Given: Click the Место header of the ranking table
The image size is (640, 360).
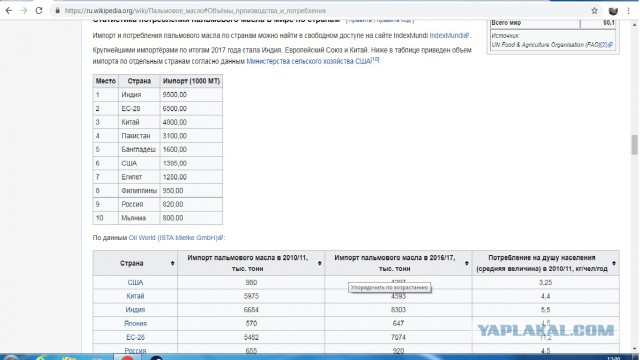Looking at the screenshot, I should point(106,81).
